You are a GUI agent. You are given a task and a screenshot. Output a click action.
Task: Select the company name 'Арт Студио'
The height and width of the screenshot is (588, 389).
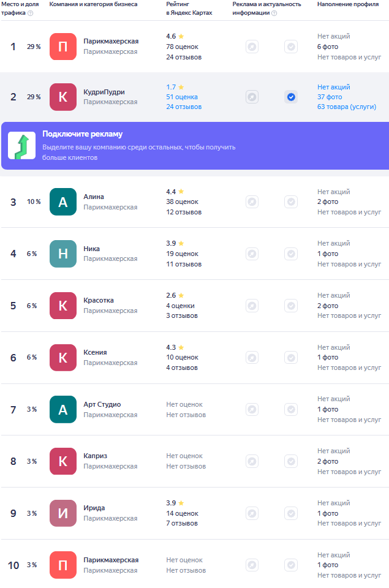(102, 404)
